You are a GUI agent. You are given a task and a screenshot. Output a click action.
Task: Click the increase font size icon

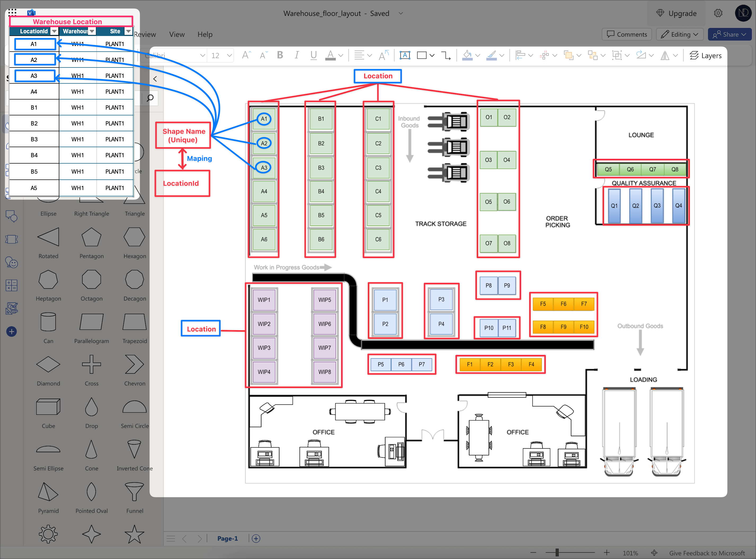(x=246, y=55)
